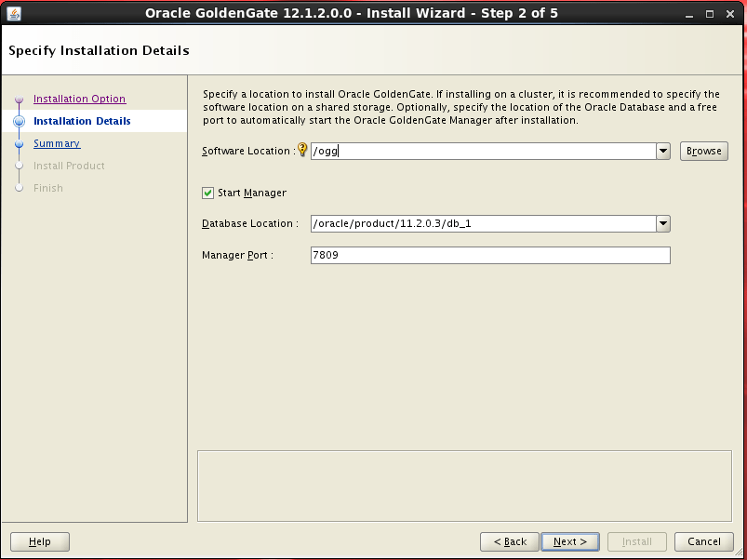The image size is (747, 560).
Task: Click the 'Manager Port :' label
Action: pyautogui.click(x=238, y=255)
